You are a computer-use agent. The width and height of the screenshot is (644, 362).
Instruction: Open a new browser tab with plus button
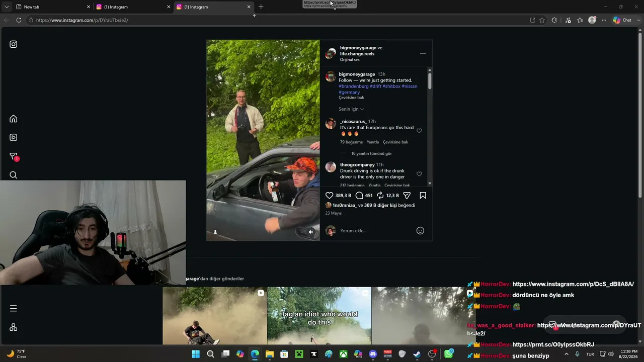click(x=261, y=7)
